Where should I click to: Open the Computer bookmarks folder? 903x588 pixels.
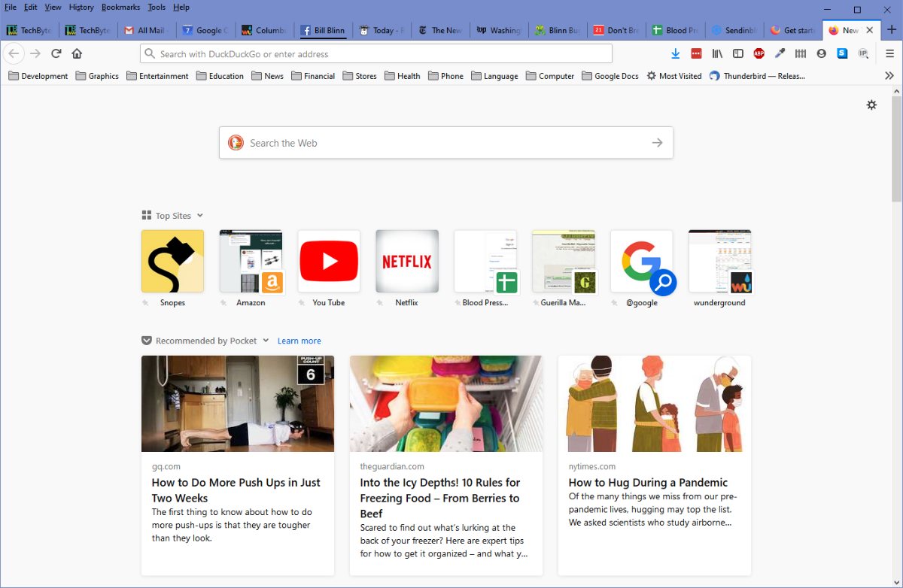550,76
